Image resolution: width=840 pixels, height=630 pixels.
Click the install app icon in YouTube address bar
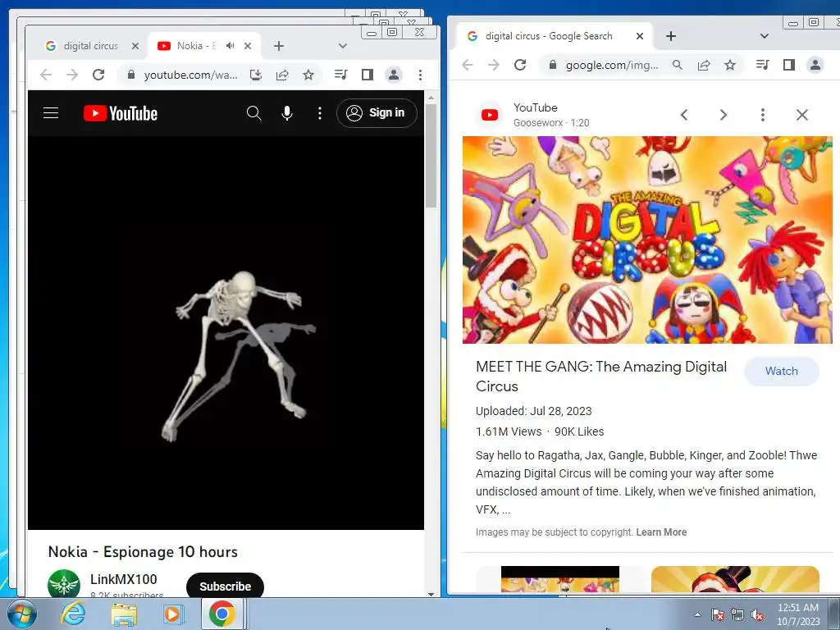256,75
